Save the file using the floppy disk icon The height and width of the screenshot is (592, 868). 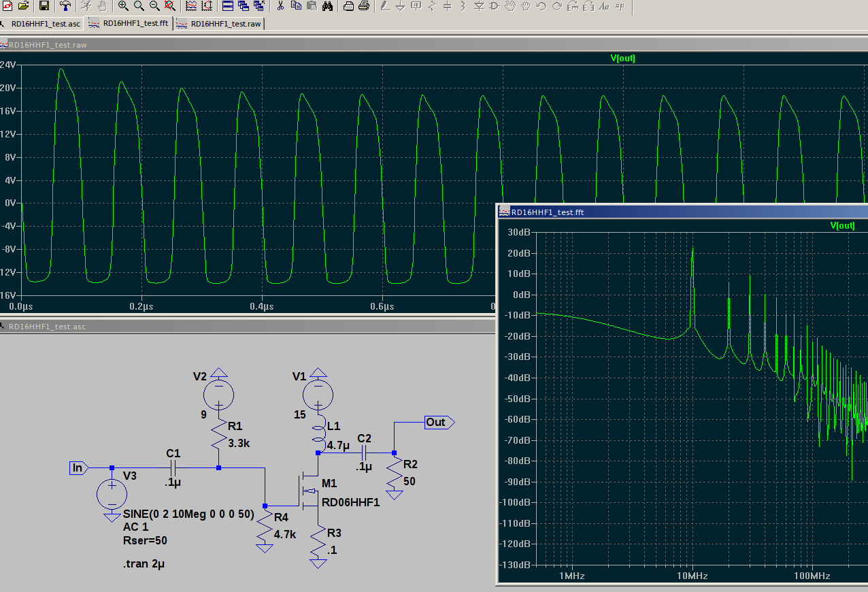point(44,6)
